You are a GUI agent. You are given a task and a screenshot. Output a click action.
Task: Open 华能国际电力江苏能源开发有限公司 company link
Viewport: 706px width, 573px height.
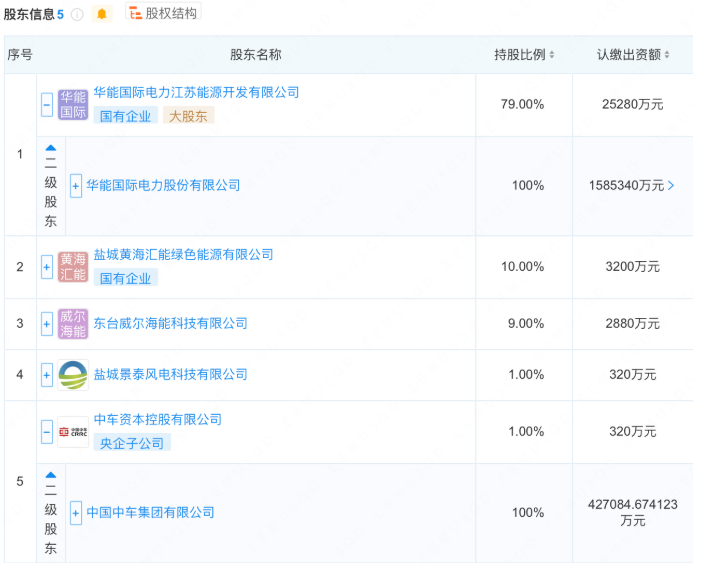tap(196, 92)
